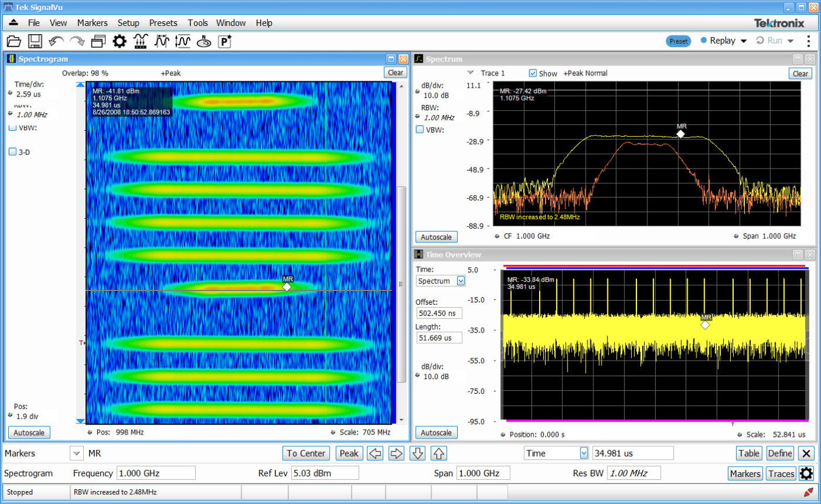821x504 pixels.
Task: Uncheck Show for Trace 1
Action: tap(534, 73)
